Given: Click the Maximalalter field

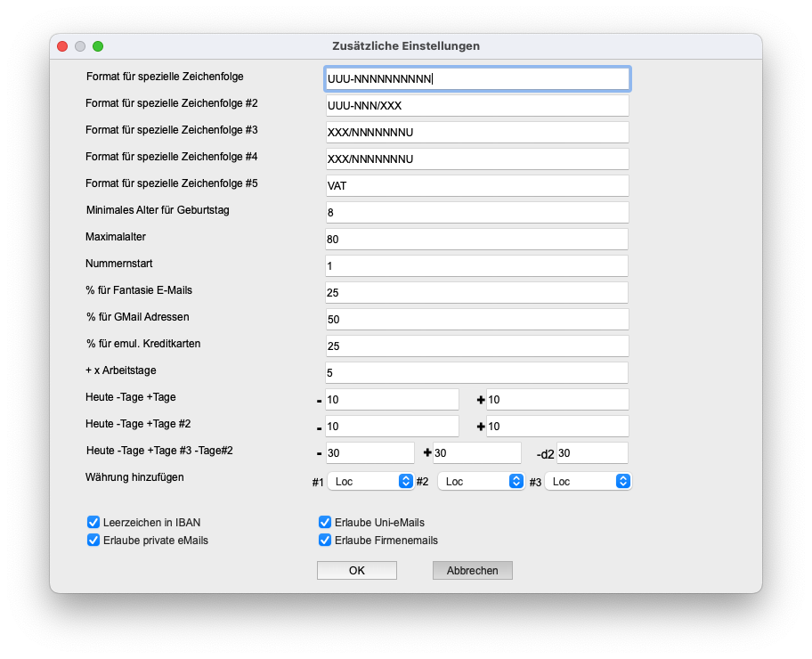Looking at the screenshot, I should pyautogui.click(x=476, y=240).
